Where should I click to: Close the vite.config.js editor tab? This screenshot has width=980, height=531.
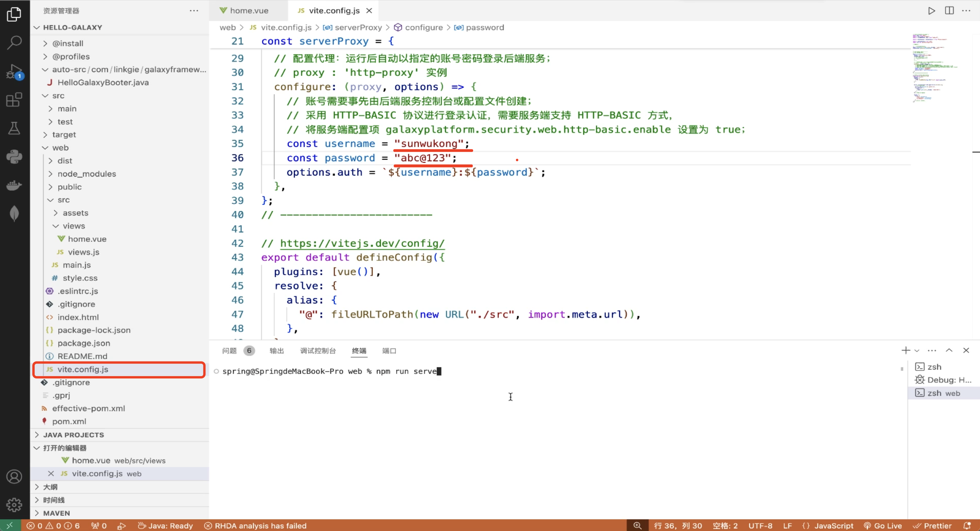[x=369, y=11]
